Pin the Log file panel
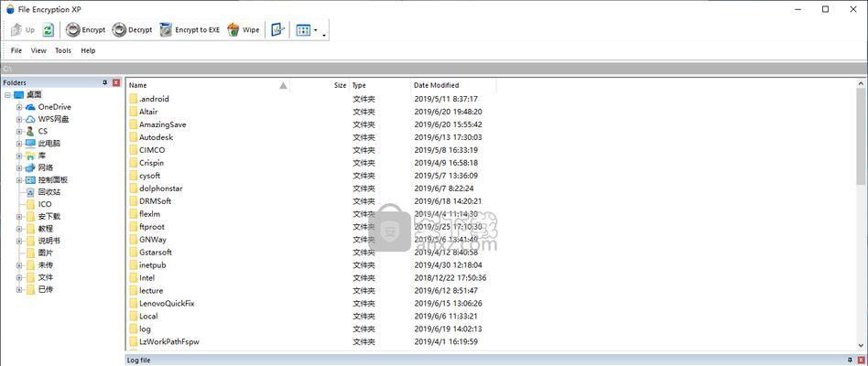This screenshot has width=868, height=366. pyautogui.click(x=851, y=360)
